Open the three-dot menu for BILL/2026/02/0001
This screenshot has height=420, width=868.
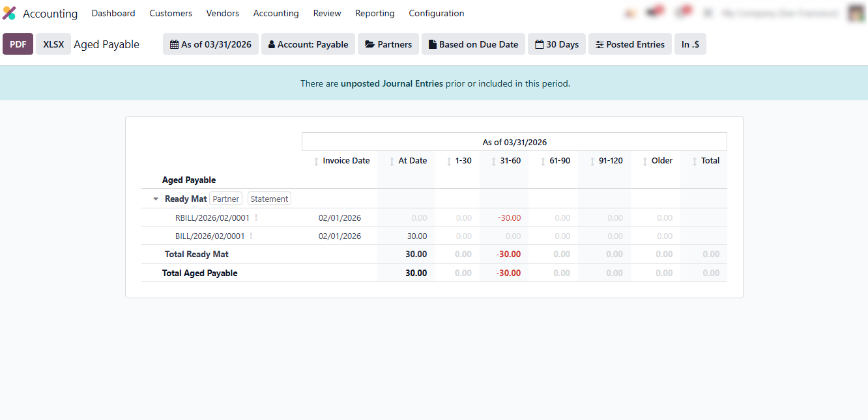(251, 236)
